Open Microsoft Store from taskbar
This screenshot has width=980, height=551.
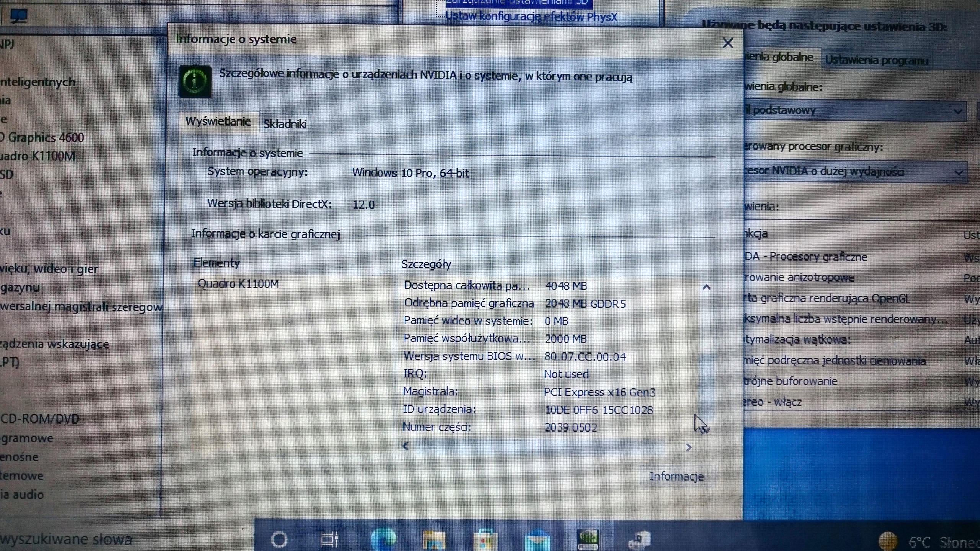(x=485, y=540)
